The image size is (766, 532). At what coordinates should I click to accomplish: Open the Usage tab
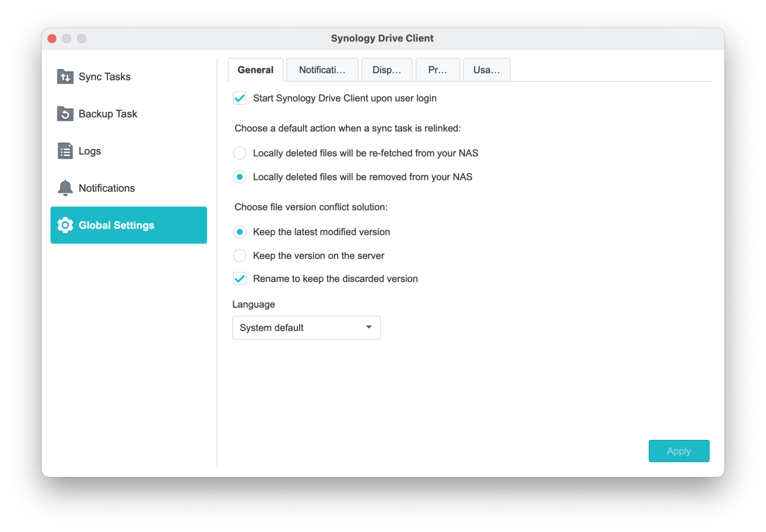coord(487,69)
